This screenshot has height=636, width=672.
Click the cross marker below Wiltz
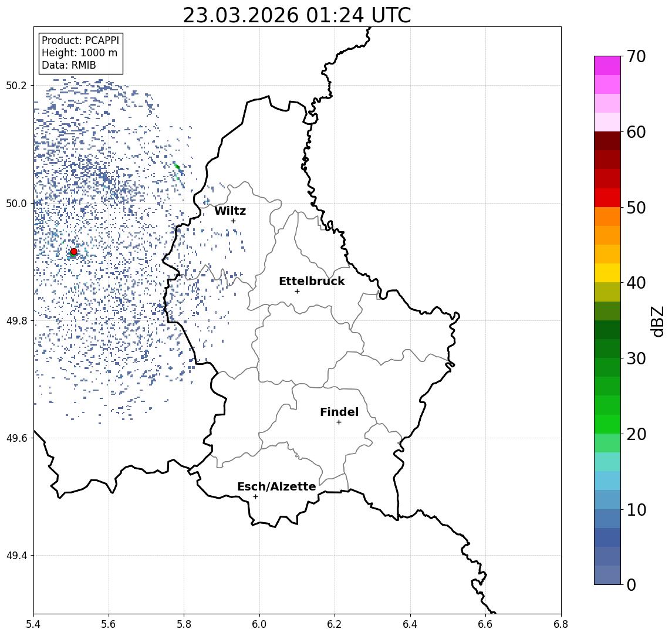(x=233, y=221)
